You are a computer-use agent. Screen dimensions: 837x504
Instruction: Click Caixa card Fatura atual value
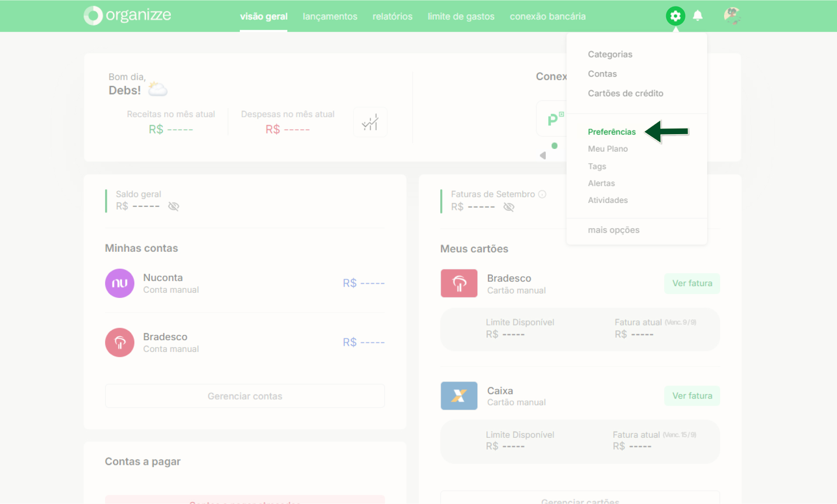point(632,446)
